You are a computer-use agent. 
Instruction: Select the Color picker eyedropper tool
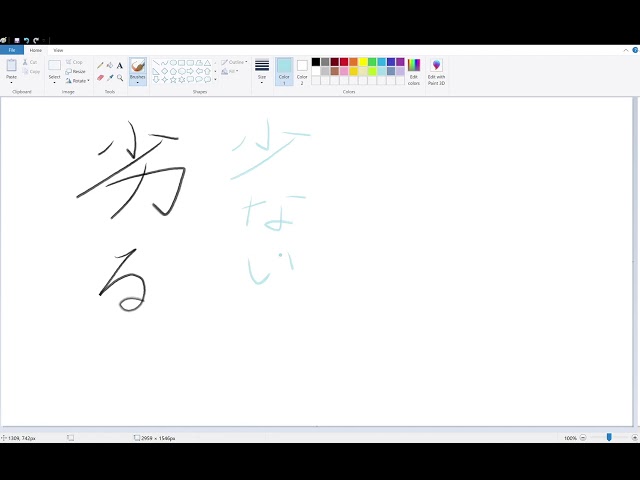coord(110,78)
